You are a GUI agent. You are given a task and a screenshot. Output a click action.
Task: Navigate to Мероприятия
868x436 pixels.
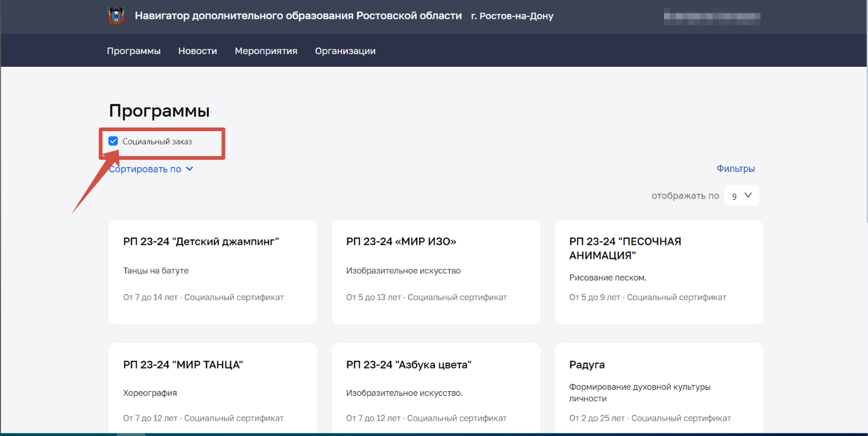[266, 51]
